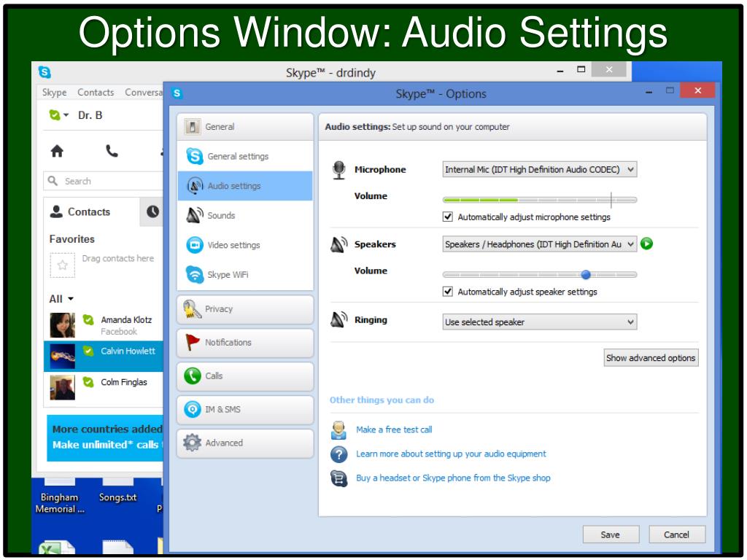The height and width of the screenshot is (560, 747).
Task: Click the Dr. B profile name
Action: tap(90, 115)
